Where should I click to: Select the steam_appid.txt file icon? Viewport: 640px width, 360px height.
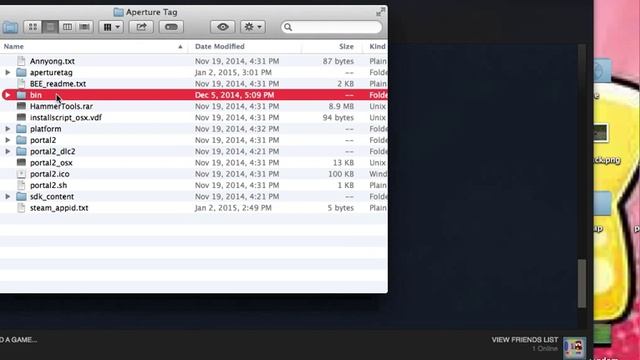tap(21, 208)
